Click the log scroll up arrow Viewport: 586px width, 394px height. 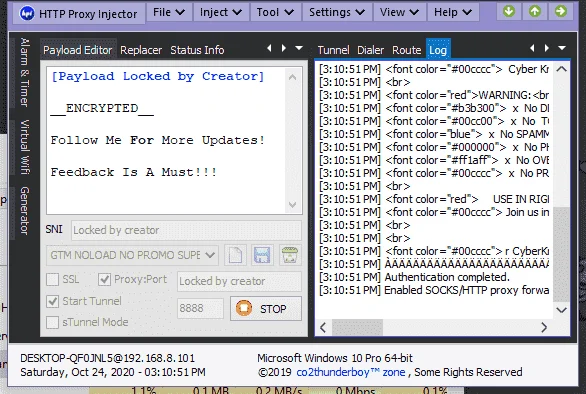(x=562, y=69)
